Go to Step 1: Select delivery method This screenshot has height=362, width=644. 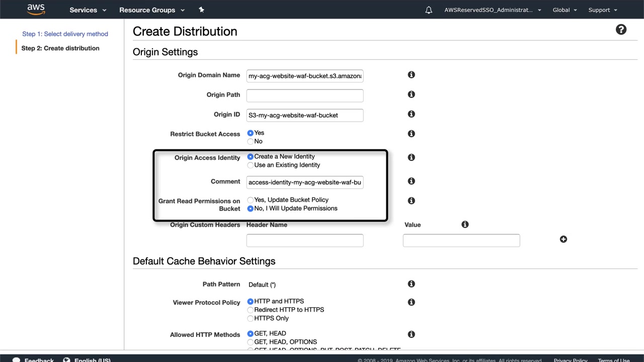65,34
